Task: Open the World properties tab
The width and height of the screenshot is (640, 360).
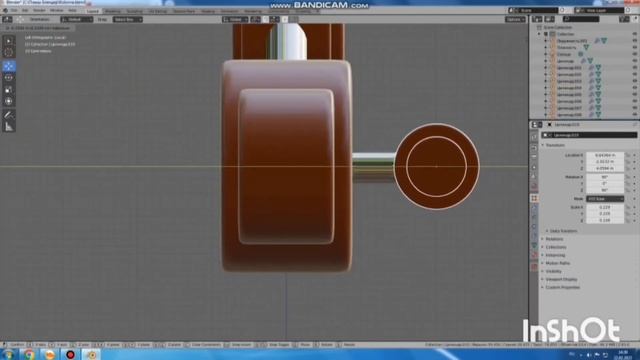Action: pyautogui.click(x=534, y=187)
